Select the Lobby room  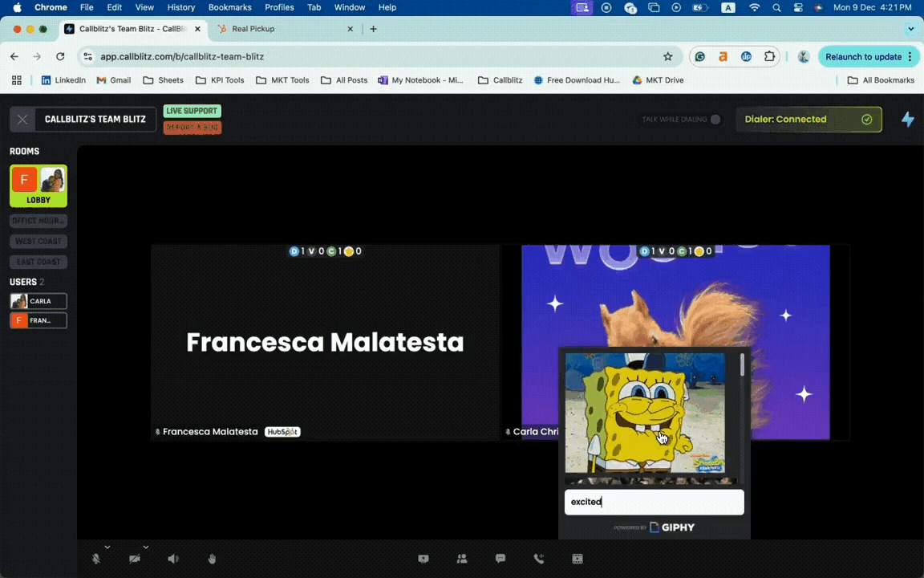pyautogui.click(x=38, y=185)
